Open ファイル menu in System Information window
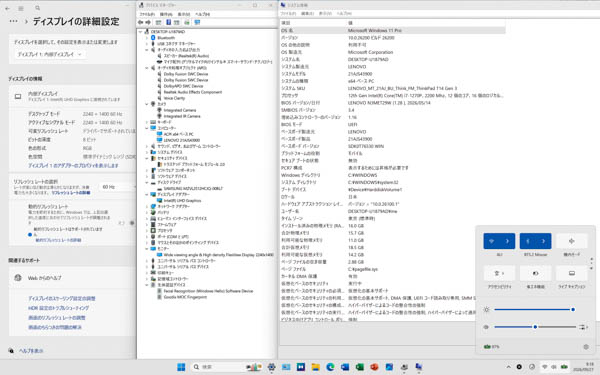 (288, 13)
